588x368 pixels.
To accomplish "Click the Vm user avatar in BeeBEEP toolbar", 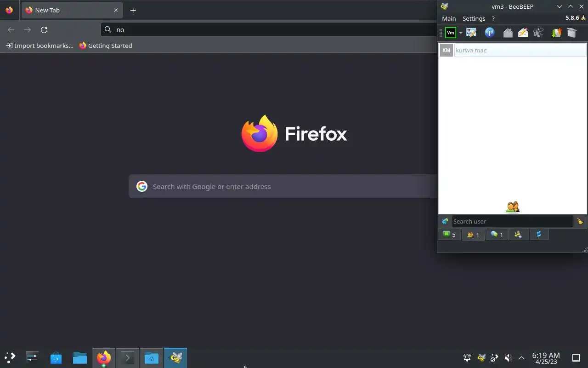I will 451,33.
